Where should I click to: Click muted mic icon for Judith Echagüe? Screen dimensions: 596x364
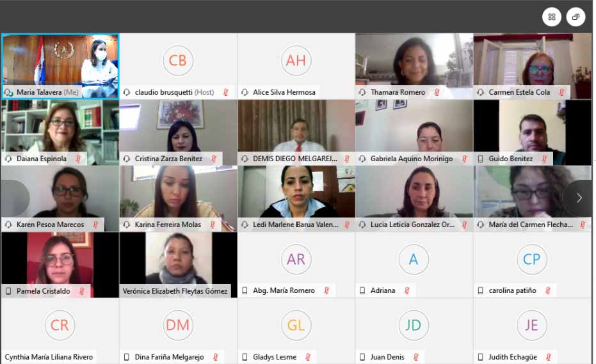(x=549, y=357)
